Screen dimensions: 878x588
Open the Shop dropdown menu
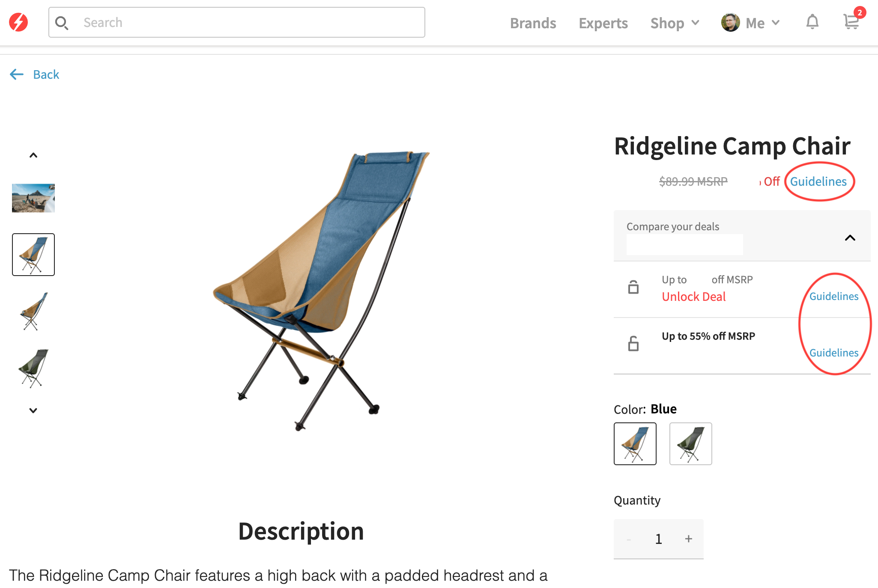click(x=675, y=23)
